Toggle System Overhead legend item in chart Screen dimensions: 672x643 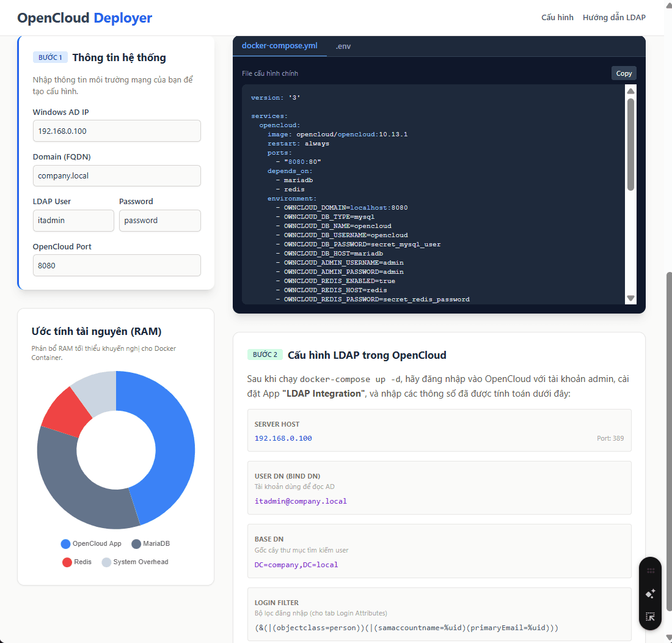pyautogui.click(x=135, y=562)
